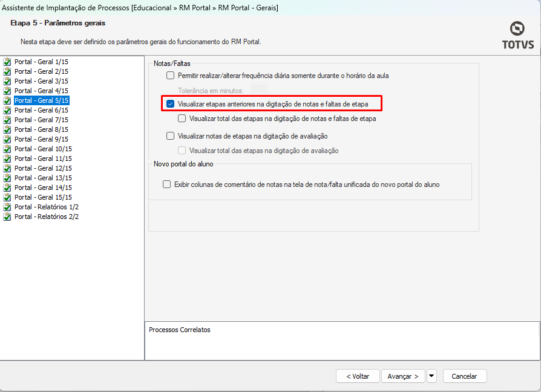This screenshot has height=392, width=541.
Task: Click the Etapa 5 - Parâmetros gerais heading
Action: point(57,23)
